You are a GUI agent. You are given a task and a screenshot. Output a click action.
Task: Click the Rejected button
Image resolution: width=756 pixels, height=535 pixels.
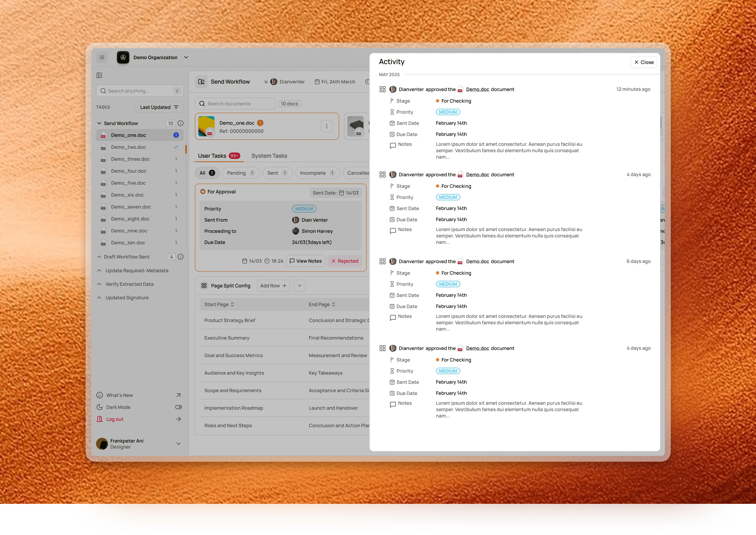click(x=345, y=261)
